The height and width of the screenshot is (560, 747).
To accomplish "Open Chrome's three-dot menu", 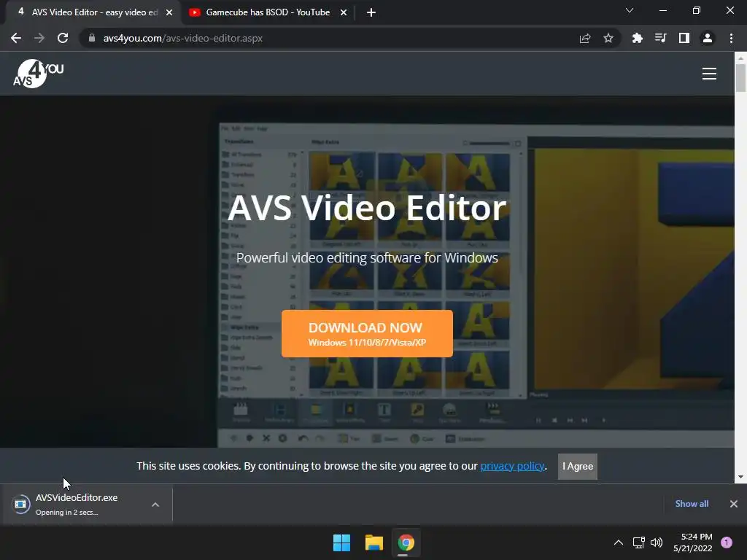I will 731,38.
